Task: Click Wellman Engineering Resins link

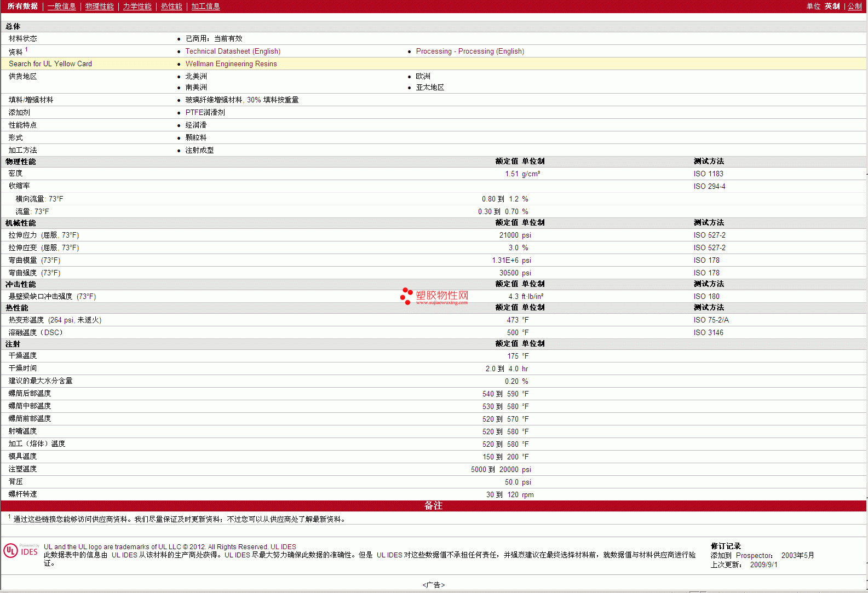Action: pyautogui.click(x=231, y=64)
